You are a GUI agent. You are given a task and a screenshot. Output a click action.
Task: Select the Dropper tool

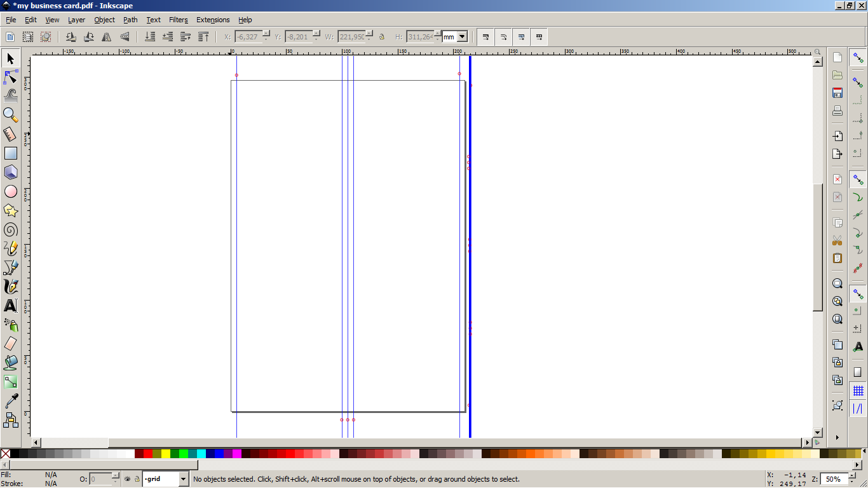tap(10, 400)
